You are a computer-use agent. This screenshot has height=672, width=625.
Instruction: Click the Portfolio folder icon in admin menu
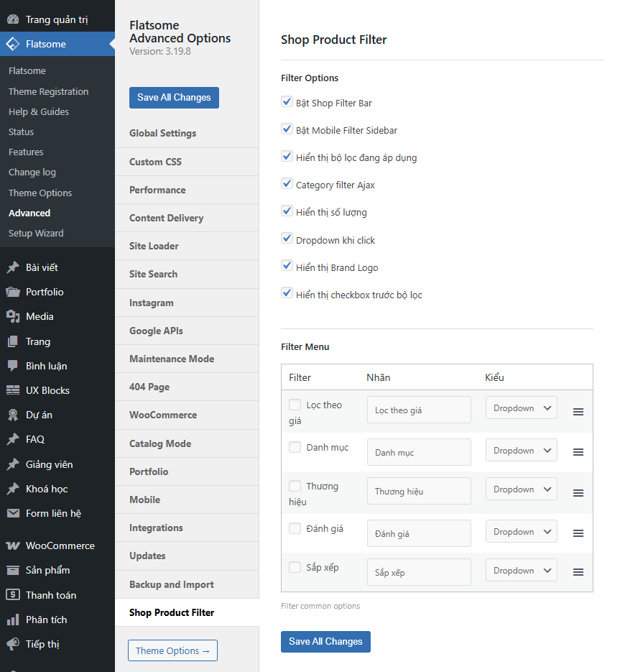(x=13, y=292)
